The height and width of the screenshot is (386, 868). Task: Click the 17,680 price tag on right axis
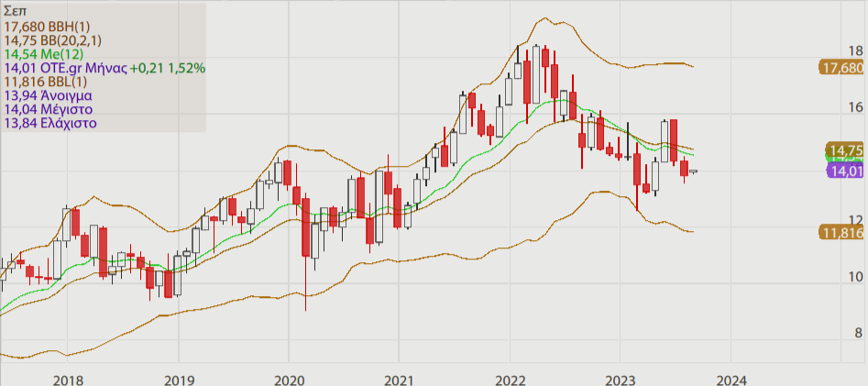843,68
